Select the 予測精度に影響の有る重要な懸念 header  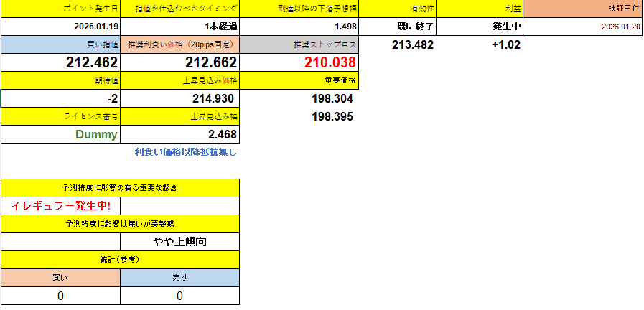121,188
